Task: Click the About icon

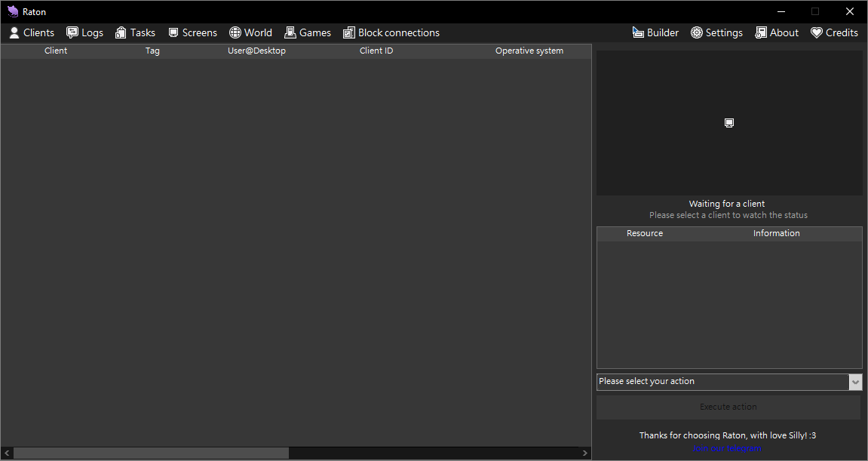Action: pyautogui.click(x=761, y=32)
